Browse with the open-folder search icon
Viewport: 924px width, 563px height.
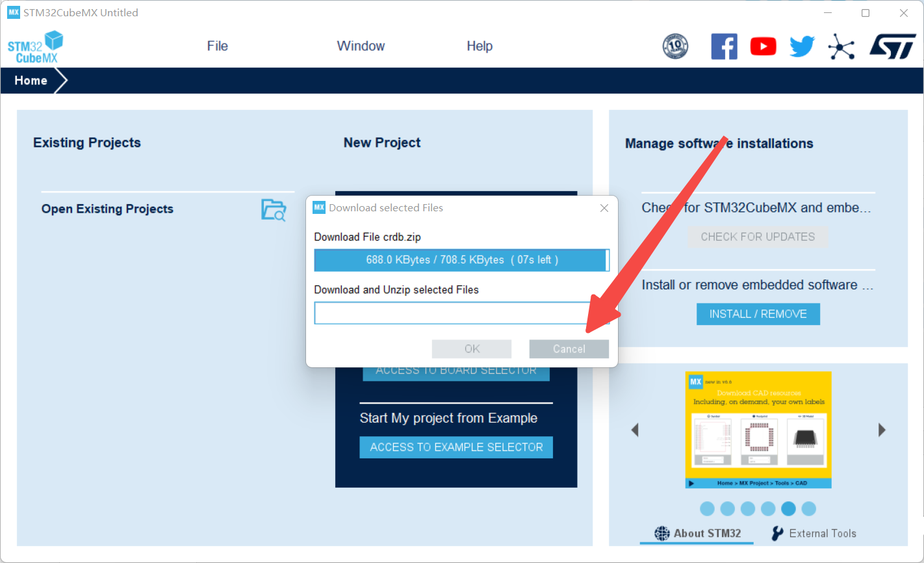274,209
